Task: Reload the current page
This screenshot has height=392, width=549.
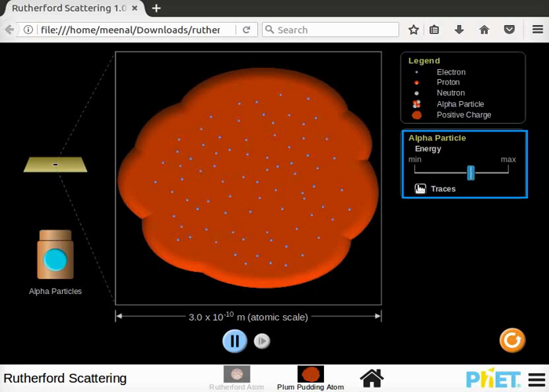Action: tap(246, 30)
